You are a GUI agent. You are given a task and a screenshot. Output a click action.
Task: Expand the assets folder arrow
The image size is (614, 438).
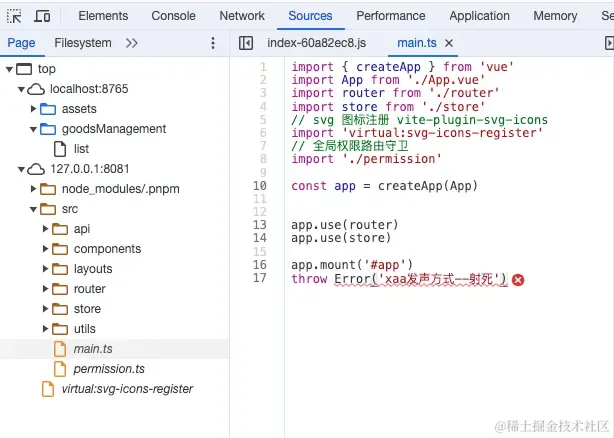tap(33, 108)
